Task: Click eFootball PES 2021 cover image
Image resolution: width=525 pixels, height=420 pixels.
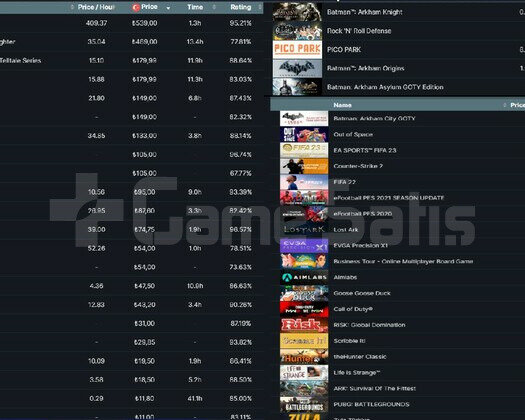Action: coord(304,198)
